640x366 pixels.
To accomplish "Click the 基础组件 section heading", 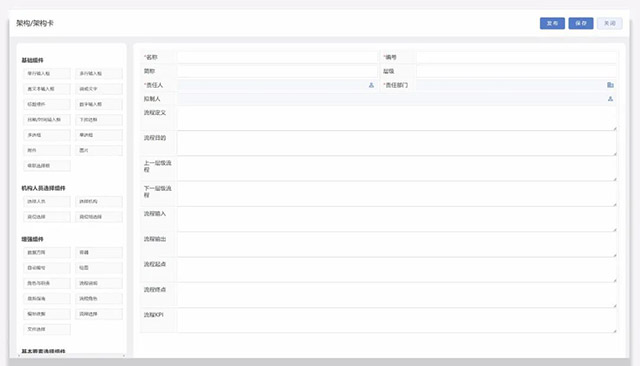I will pyautogui.click(x=32, y=60).
